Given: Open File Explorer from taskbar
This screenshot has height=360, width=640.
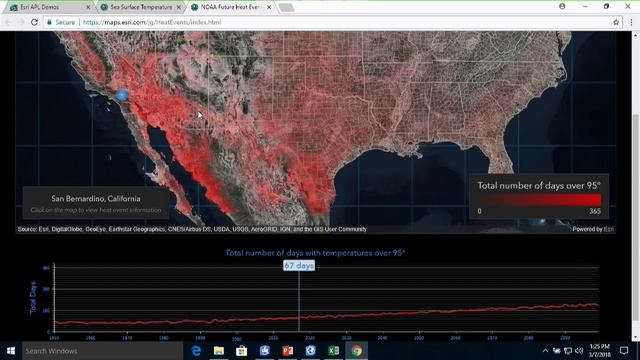Looking at the screenshot, I should 219,351.
